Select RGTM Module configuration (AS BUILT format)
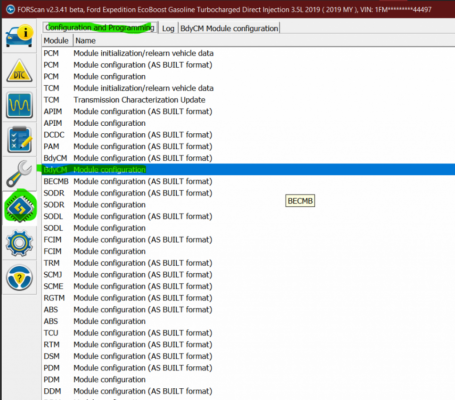 tap(248, 298)
